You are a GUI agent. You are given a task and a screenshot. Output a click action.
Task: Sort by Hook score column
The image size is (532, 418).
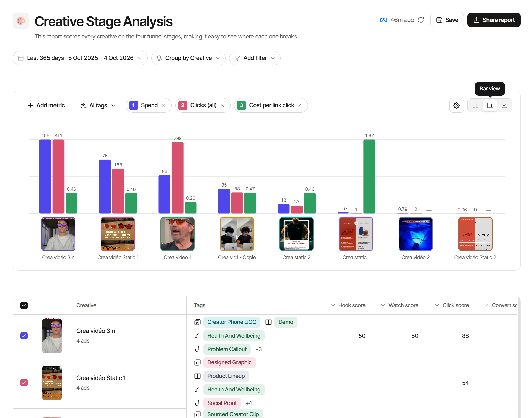pyautogui.click(x=348, y=305)
